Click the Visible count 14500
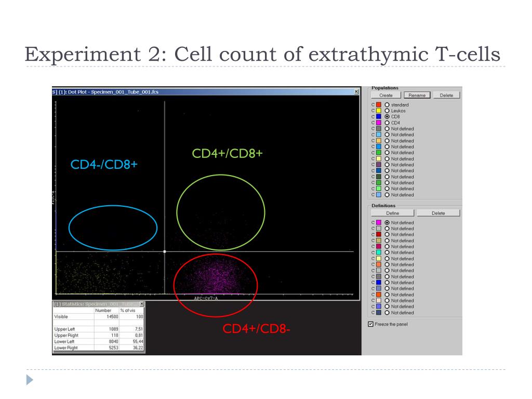Screen dimensions: 532x399 pyautogui.click(x=112, y=316)
